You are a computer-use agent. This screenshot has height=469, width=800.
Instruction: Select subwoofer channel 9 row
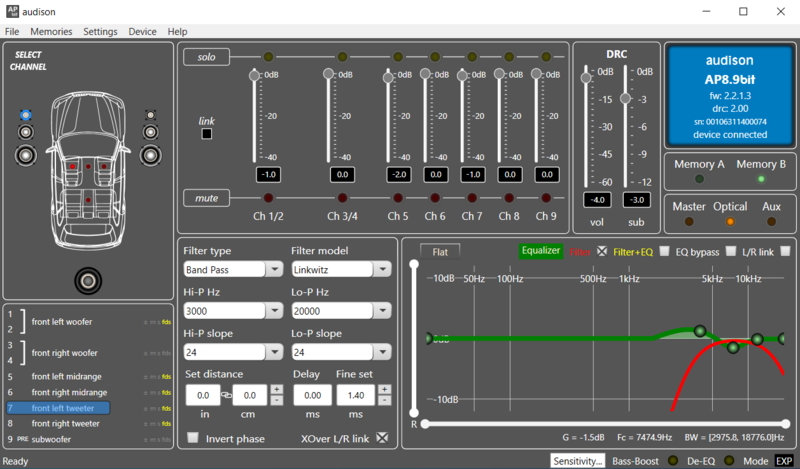click(89, 439)
